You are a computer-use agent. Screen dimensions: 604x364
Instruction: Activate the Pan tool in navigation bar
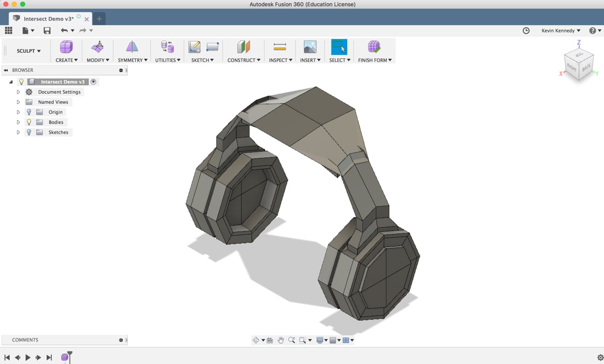coord(281,340)
